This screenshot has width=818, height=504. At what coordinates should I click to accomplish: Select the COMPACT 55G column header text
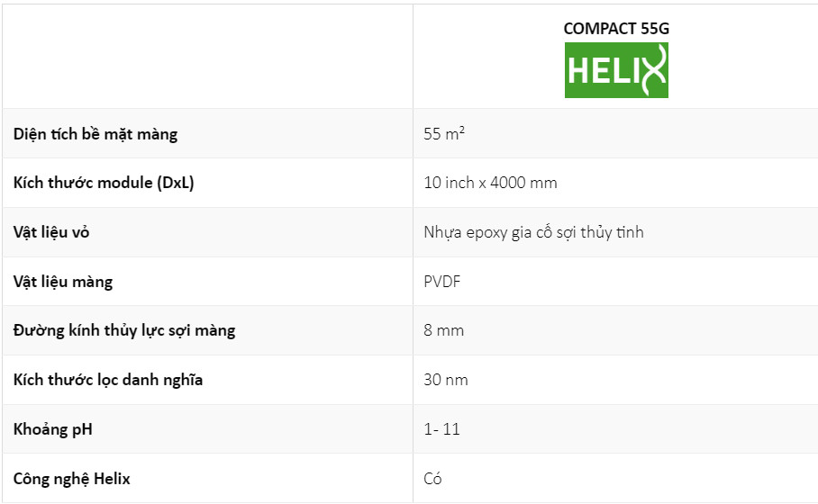pos(616,28)
